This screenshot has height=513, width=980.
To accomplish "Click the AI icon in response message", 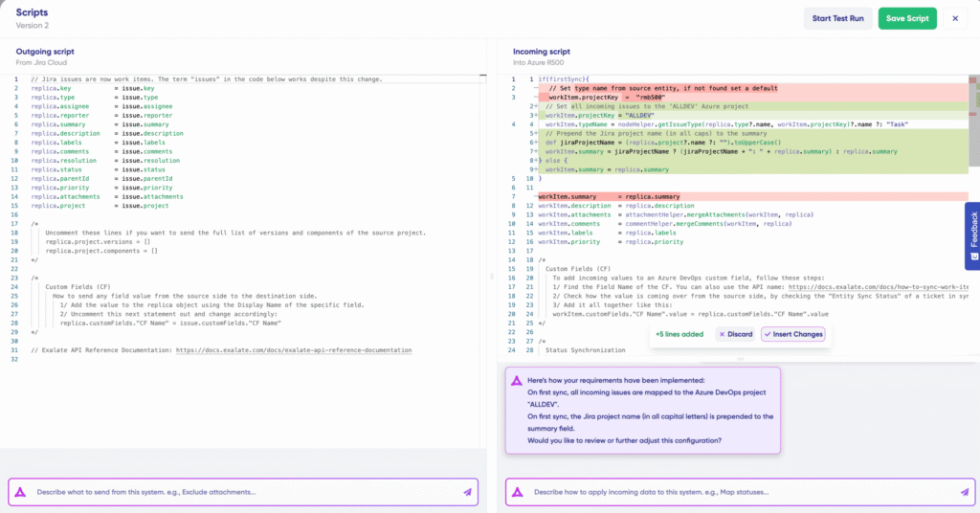I will (517, 380).
